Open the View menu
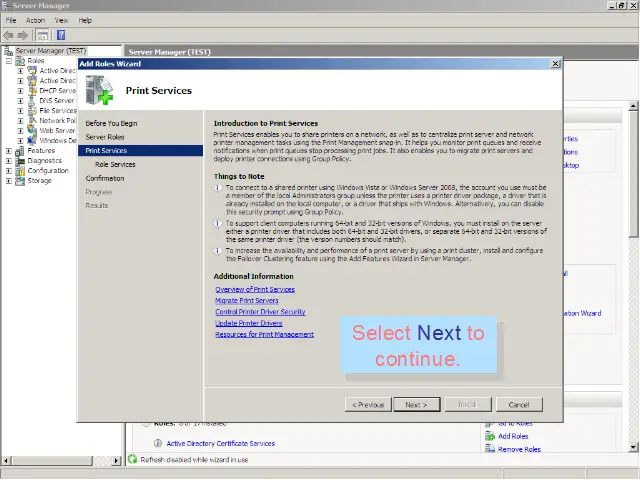 pos(62,20)
